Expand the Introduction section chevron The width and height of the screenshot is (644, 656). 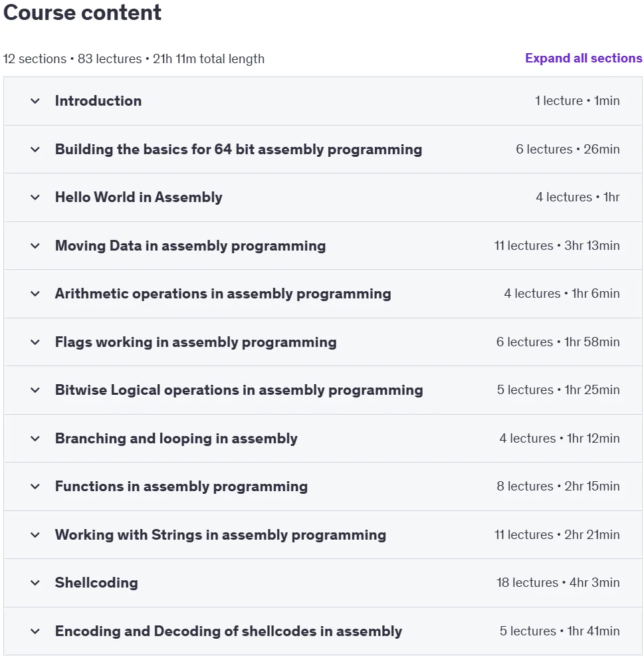[35, 101]
